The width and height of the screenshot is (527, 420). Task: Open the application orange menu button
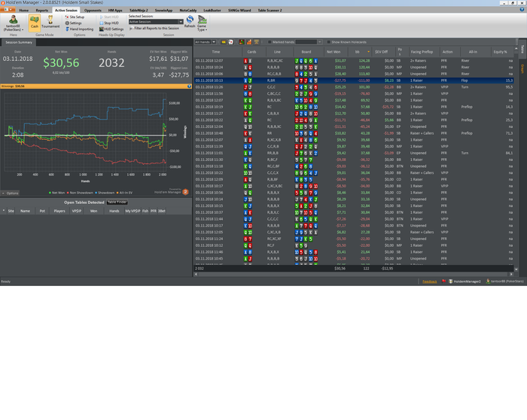(x=8, y=10)
